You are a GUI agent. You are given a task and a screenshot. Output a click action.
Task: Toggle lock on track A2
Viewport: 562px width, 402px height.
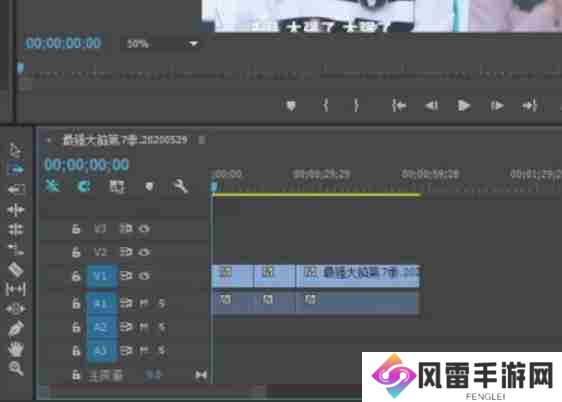(x=76, y=327)
